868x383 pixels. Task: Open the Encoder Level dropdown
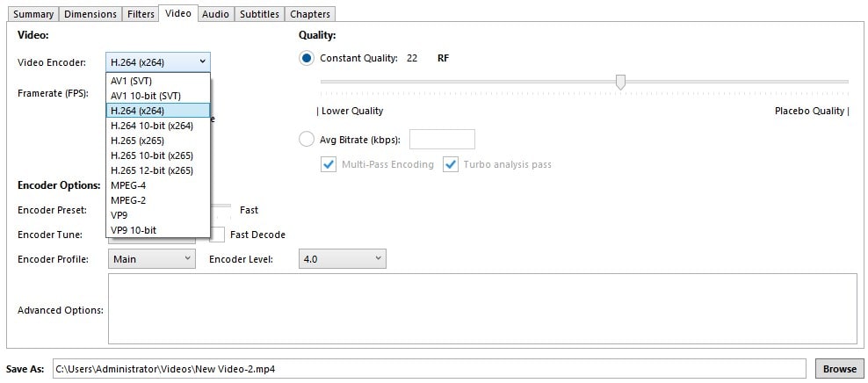tap(342, 259)
